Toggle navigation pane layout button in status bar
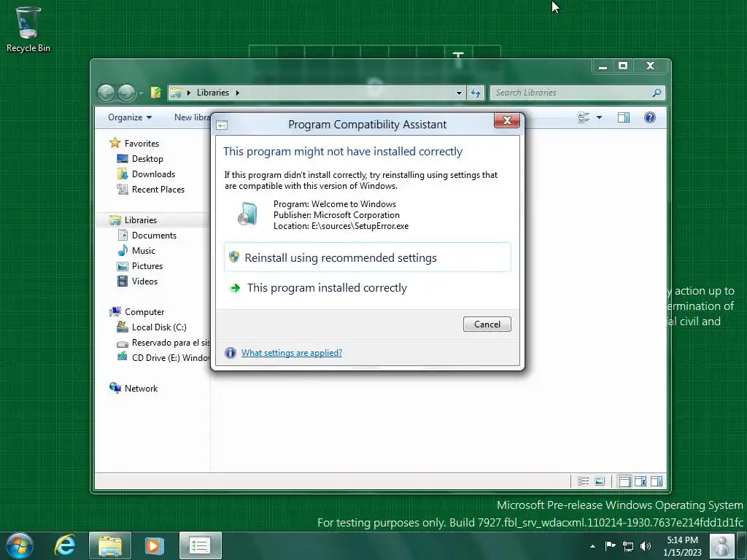The image size is (747, 560). (624, 481)
